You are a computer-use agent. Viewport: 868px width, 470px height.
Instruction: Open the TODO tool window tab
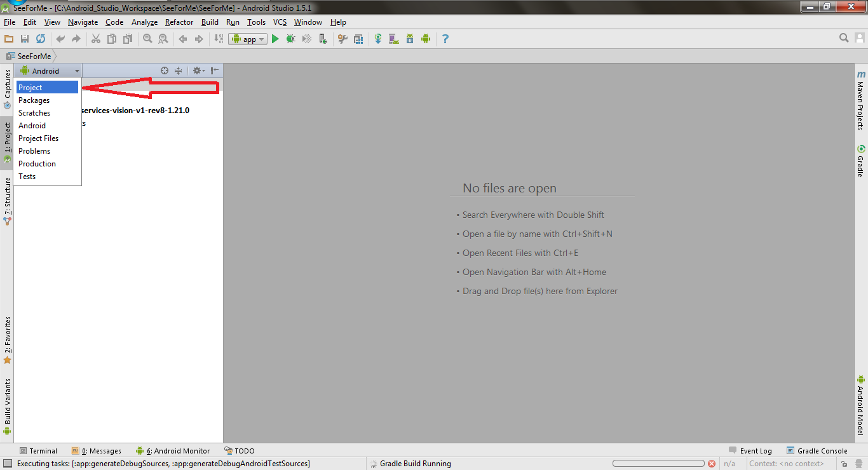coord(240,451)
